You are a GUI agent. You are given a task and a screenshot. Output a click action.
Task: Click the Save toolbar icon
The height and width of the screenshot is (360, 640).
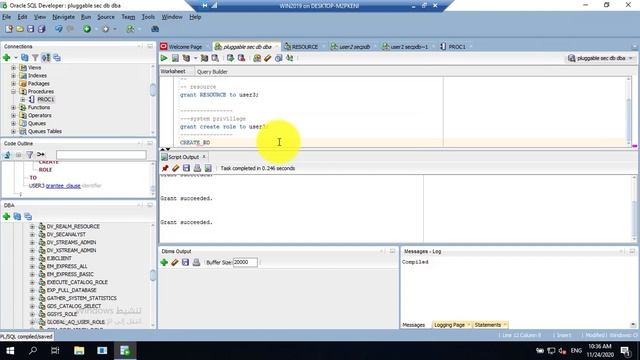click(31, 29)
